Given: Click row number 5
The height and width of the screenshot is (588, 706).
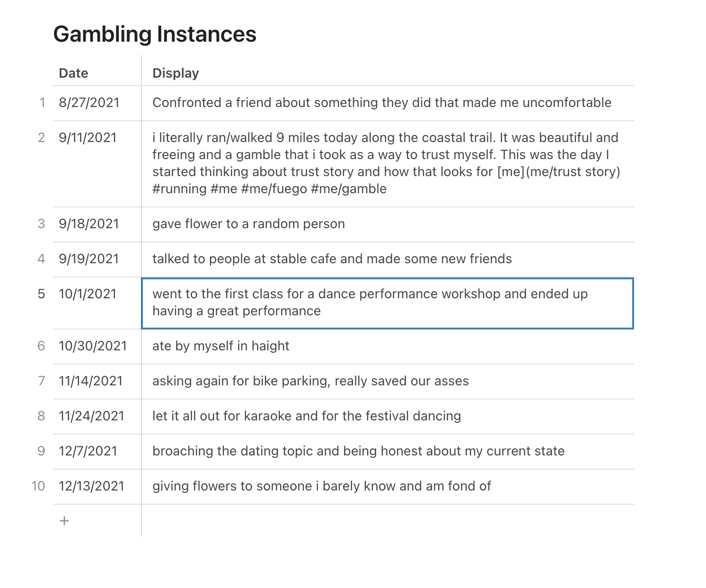Looking at the screenshot, I should pos(42,294).
